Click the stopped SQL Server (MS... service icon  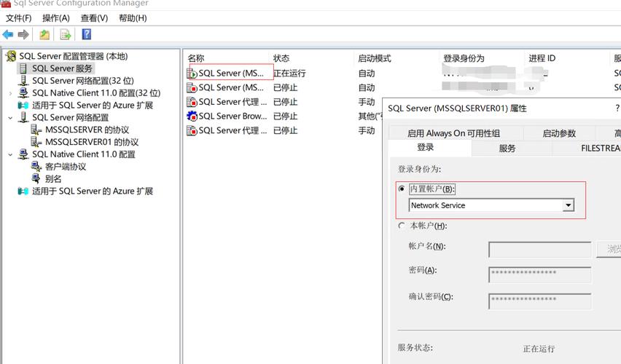(x=192, y=88)
